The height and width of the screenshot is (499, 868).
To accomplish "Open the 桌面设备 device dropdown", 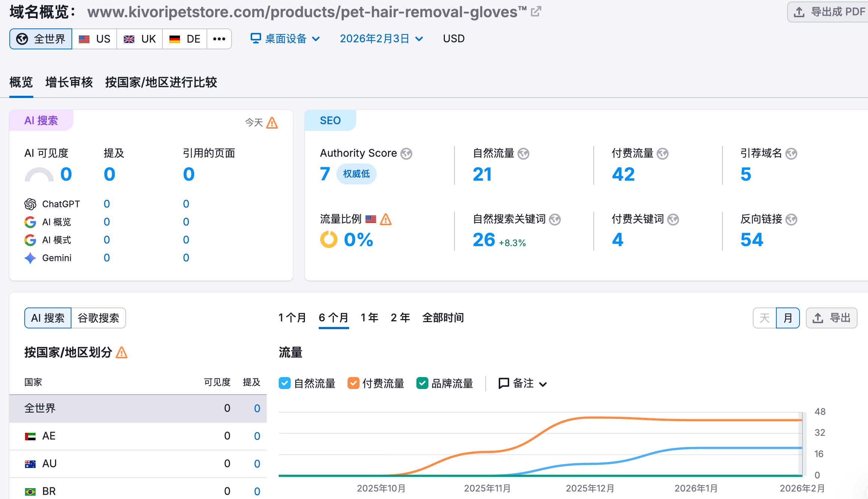I will click(285, 39).
